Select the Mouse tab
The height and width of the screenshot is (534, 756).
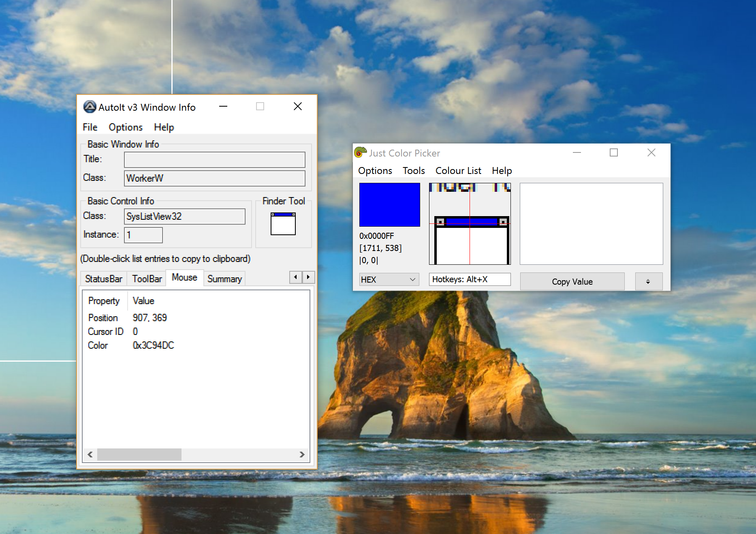(x=184, y=277)
